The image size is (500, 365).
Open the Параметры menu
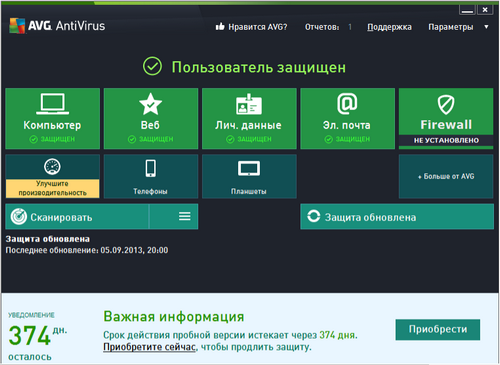tap(451, 27)
